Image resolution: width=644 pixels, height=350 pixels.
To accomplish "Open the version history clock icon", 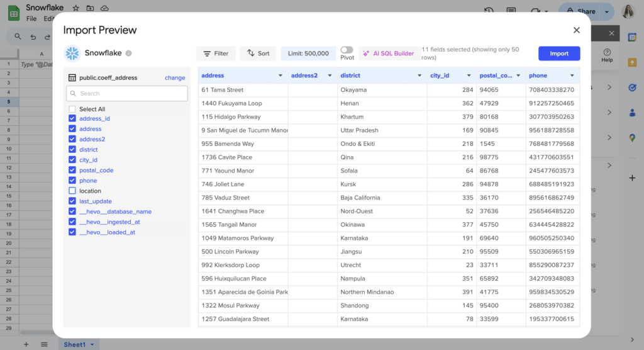I will [489, 11].
